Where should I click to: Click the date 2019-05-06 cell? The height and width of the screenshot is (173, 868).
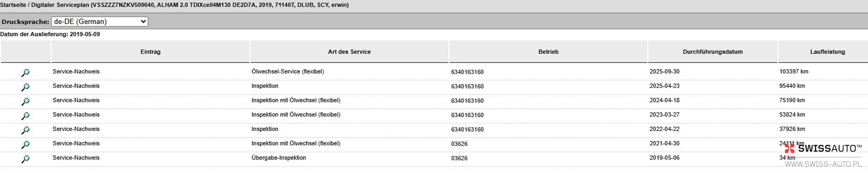(x=664, y=158)
